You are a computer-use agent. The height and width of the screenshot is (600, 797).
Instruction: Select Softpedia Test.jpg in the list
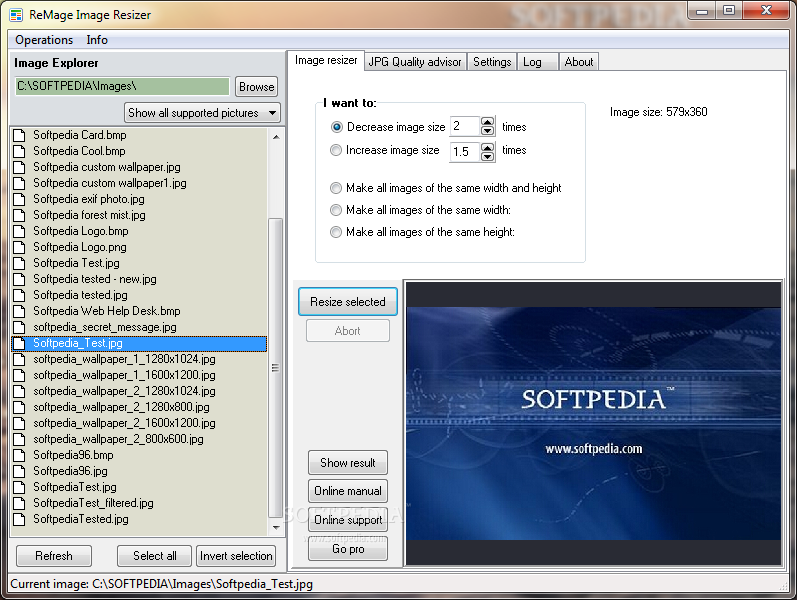coord(139,263)
